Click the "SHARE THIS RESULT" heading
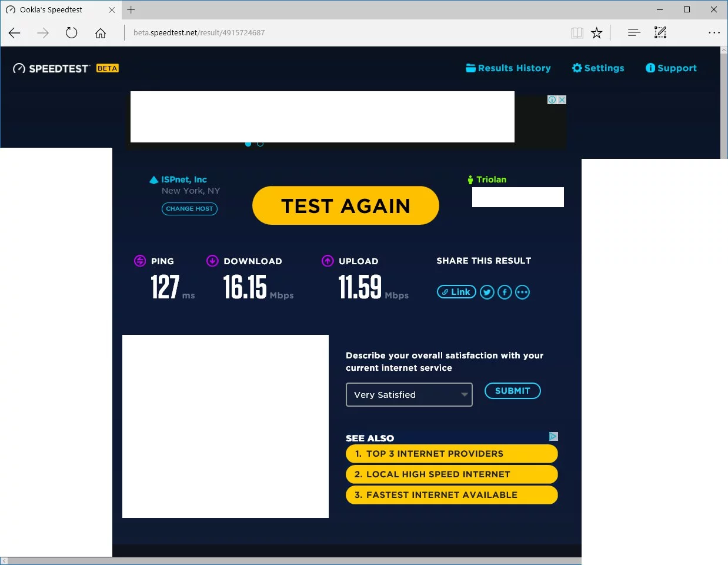 [x=484, y=261]
